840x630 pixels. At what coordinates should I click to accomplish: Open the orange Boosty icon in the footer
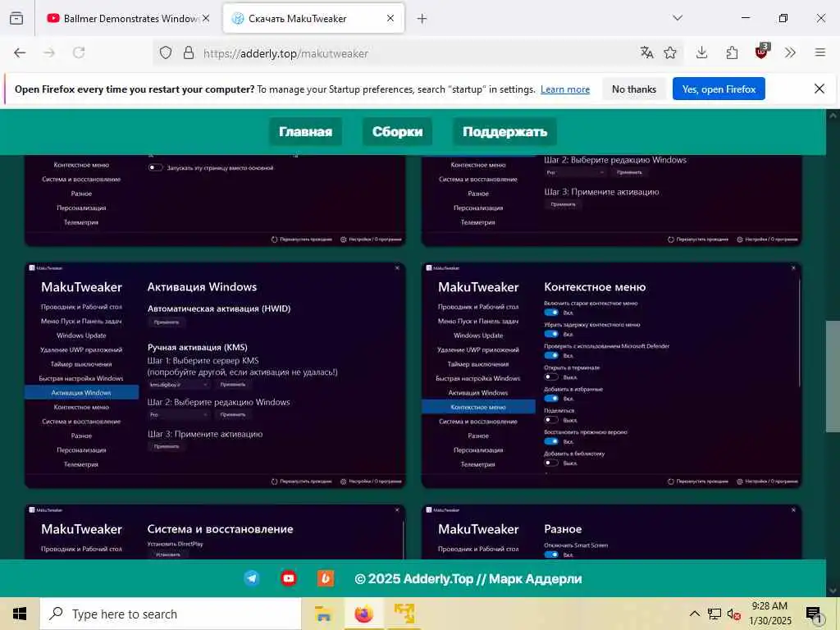[326, 578]
